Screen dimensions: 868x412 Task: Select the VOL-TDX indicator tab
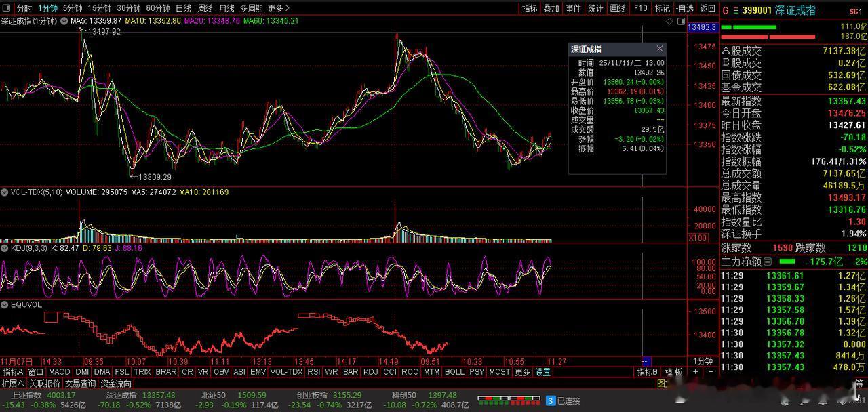[x=286, y=372]
